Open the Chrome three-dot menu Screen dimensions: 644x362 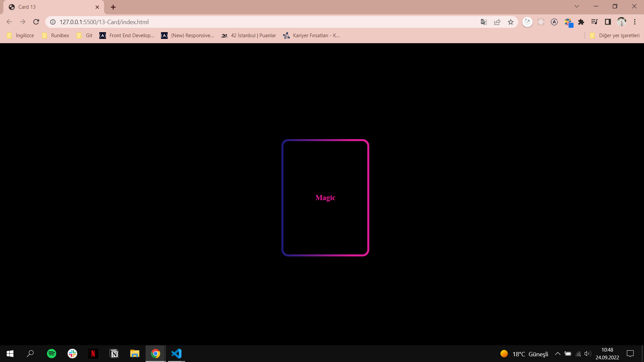pyautogui.click(x=635, y=22)
